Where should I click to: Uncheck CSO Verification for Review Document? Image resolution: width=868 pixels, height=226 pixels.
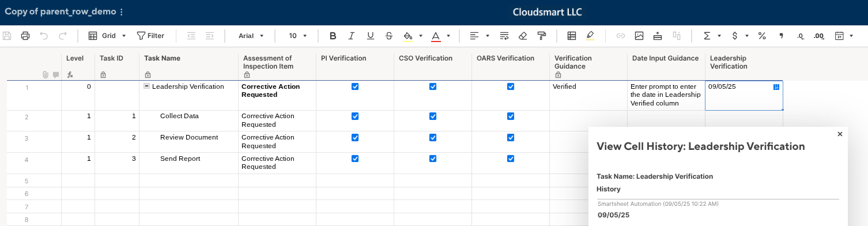433,137
